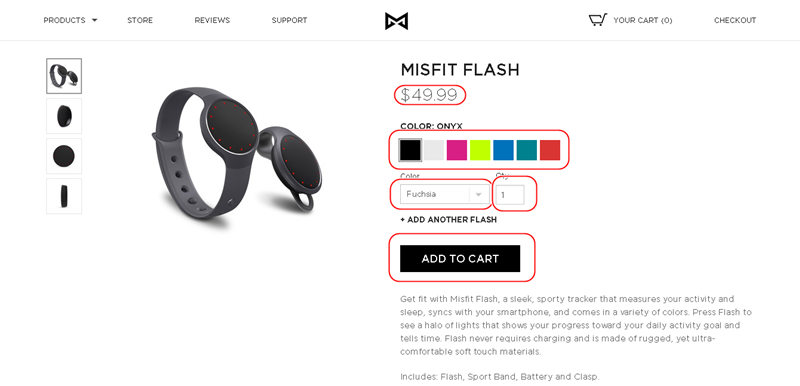Open the Support menu item
The width and height of the screenshot is (800, 386).
click(289, 20)
